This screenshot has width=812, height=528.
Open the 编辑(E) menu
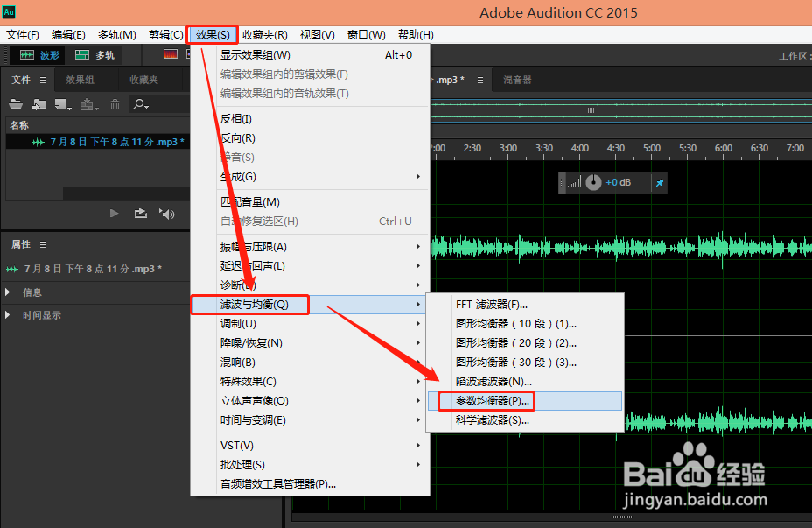pos(68,35)
